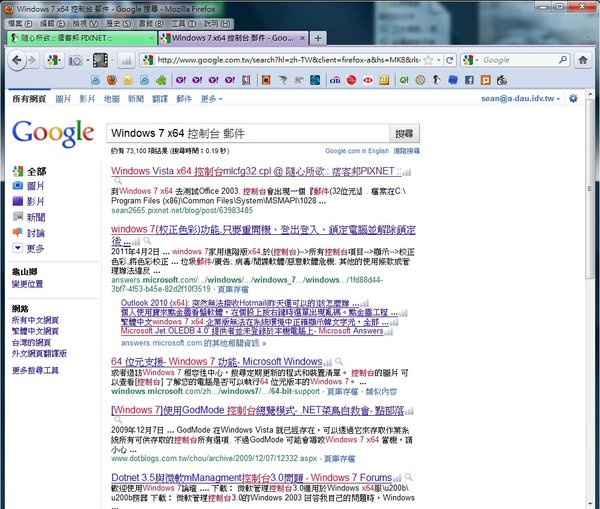Open the 編輯 (E) menu
The height and width of the screenshot is (509, 600).
(x=52, y=24)
